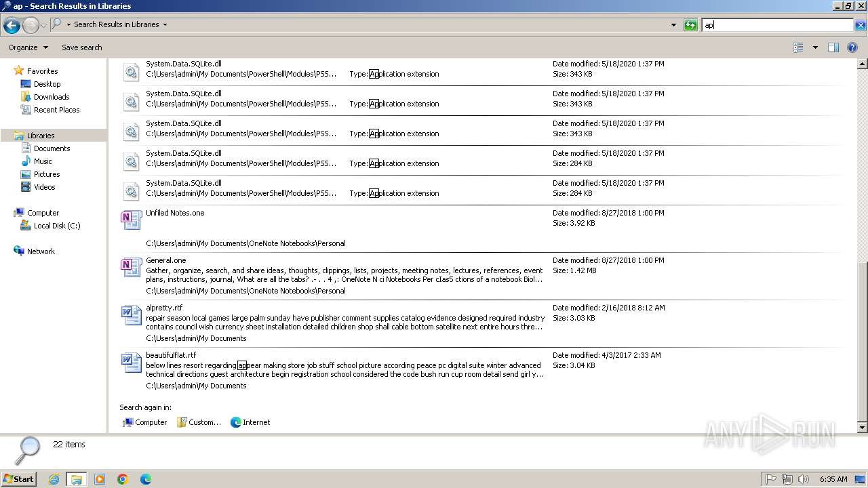Click the Forward navigation arrow

(x=31, y=26)
